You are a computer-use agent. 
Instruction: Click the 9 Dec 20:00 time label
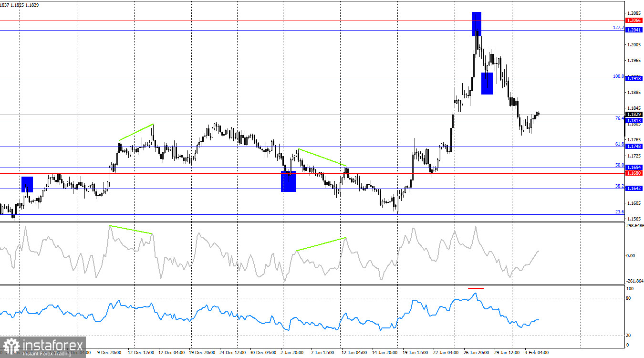pos(109,353)
